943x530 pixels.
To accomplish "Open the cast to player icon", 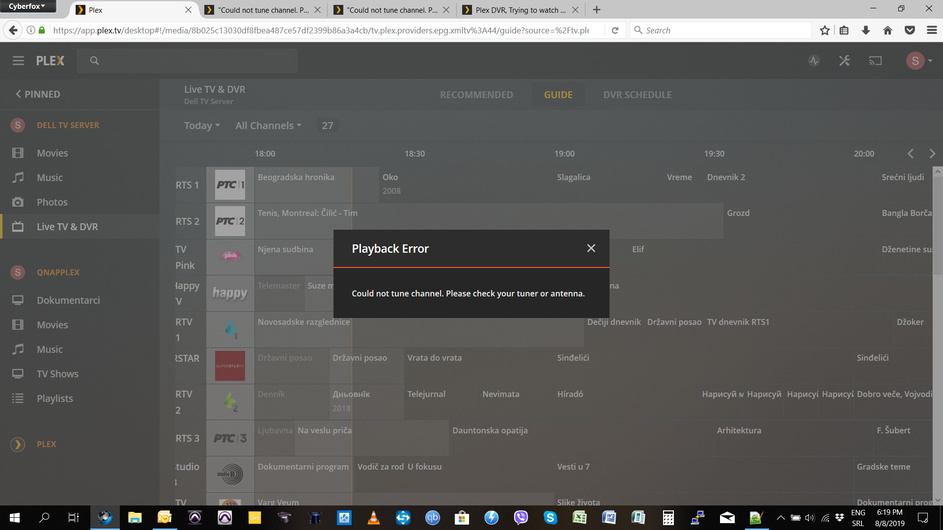I will [x=875, y=61].
